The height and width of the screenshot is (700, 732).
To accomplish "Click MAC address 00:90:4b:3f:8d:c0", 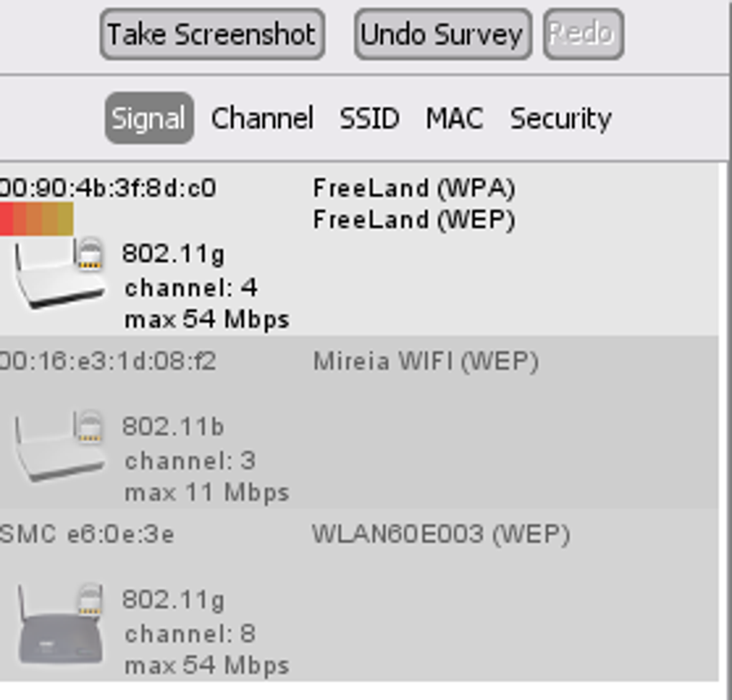I will click(x=108, y=189).
